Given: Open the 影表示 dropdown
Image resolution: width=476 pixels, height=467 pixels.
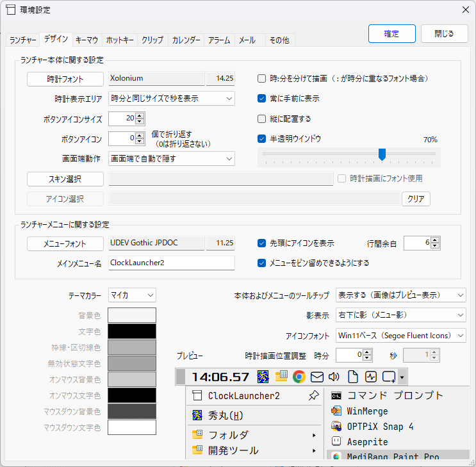Looking at the screenshot, I should point(400,315).
